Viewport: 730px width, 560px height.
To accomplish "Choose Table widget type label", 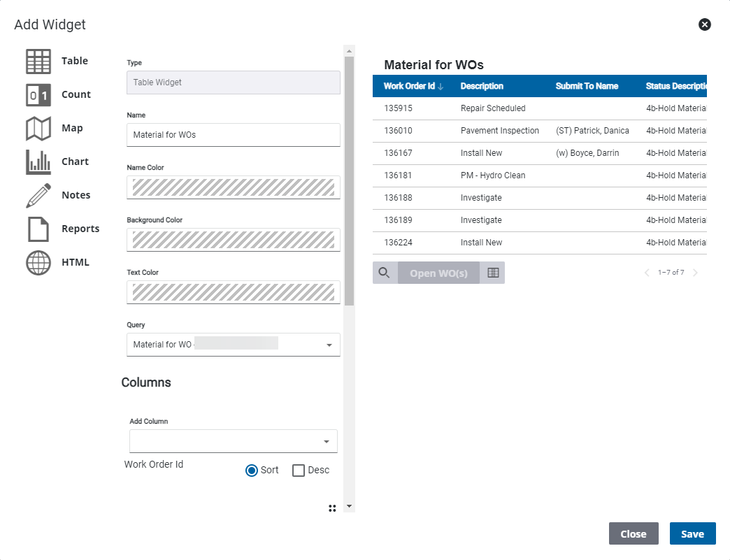I will [x=75, y=61].
